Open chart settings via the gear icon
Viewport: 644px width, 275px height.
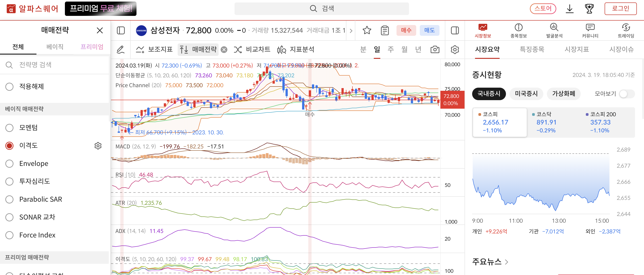point(455,49)
